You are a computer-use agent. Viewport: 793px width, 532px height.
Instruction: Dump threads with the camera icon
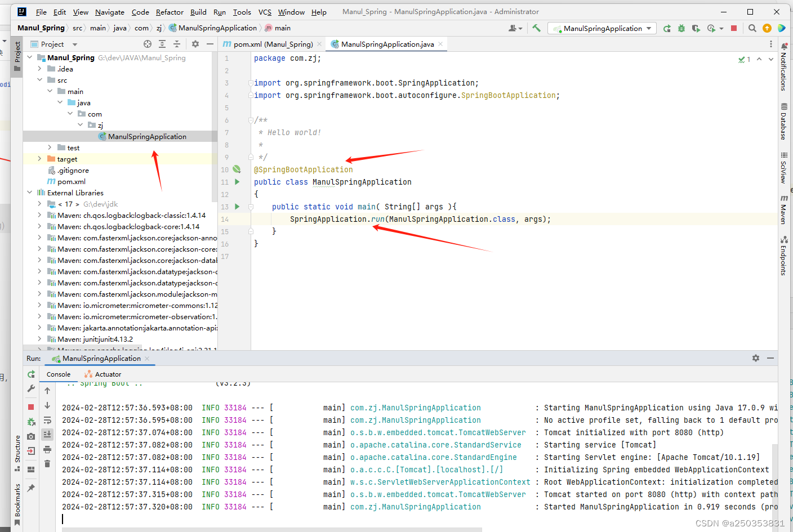[x=31, y=436]
